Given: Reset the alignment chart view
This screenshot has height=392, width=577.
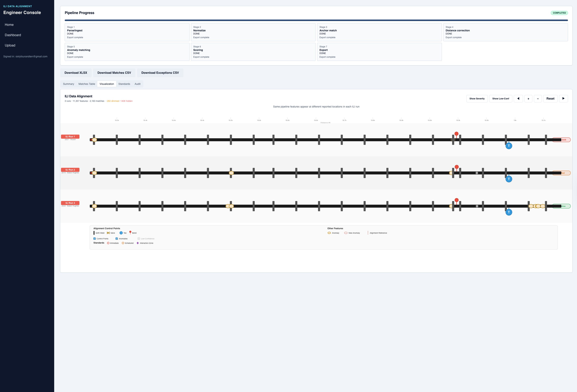Looking at the screenshot, I should (550, 99).
